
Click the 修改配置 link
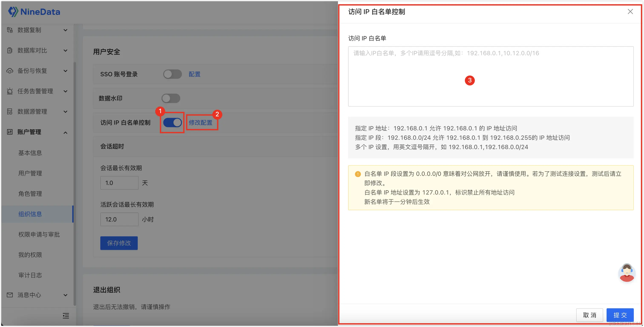[200, 123]
